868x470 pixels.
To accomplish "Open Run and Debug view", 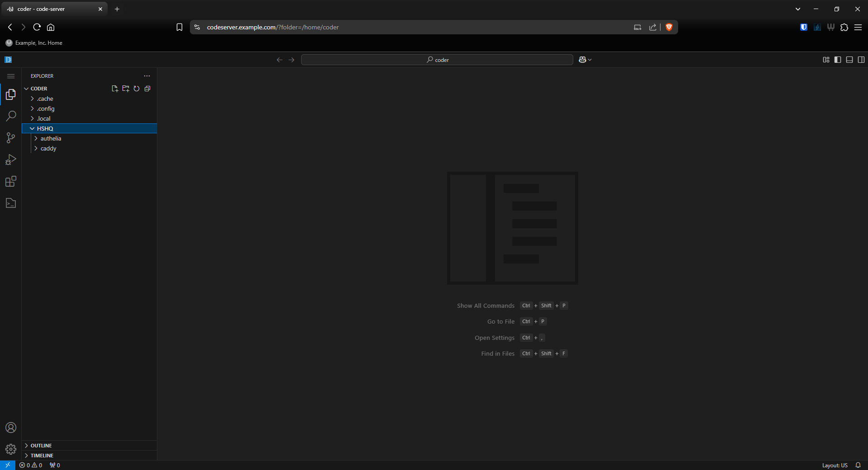I will coord(11,160).
